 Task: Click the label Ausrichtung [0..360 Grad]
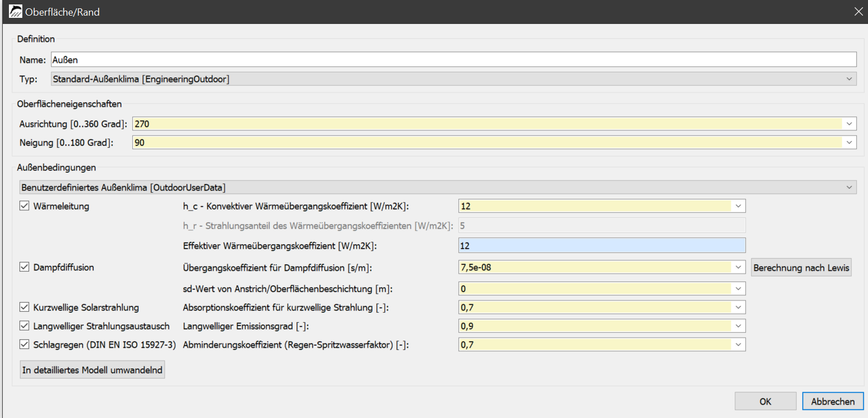click(74, 124)
